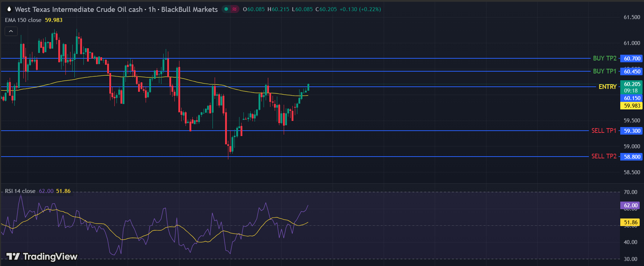Click the BUY TP2 line label

point(604,58)
